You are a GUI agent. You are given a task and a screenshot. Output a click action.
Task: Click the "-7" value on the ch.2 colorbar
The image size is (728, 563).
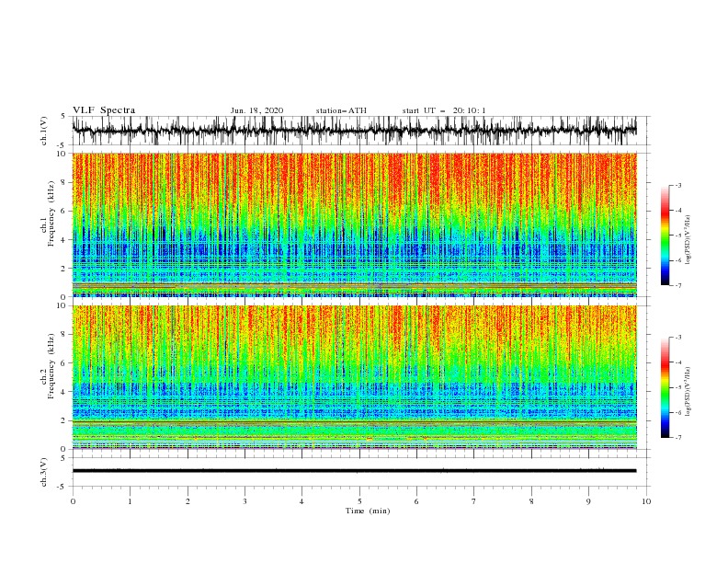[x=677, y=438]
